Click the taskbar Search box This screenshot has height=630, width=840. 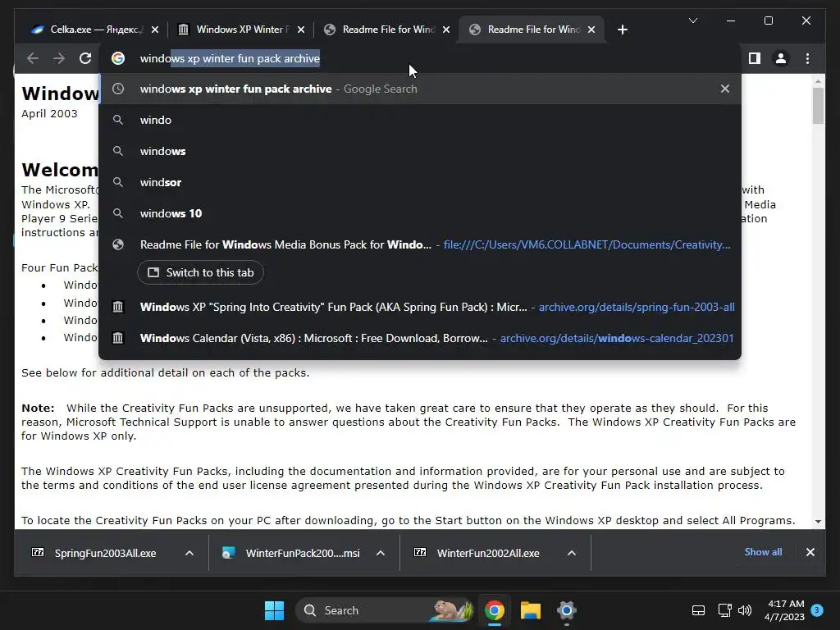point(385,610)
